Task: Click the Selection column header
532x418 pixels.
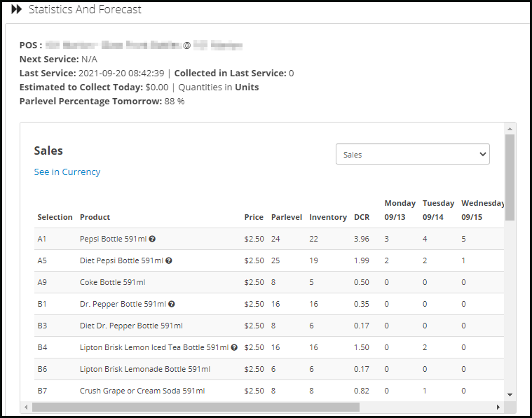Action: 55,217
